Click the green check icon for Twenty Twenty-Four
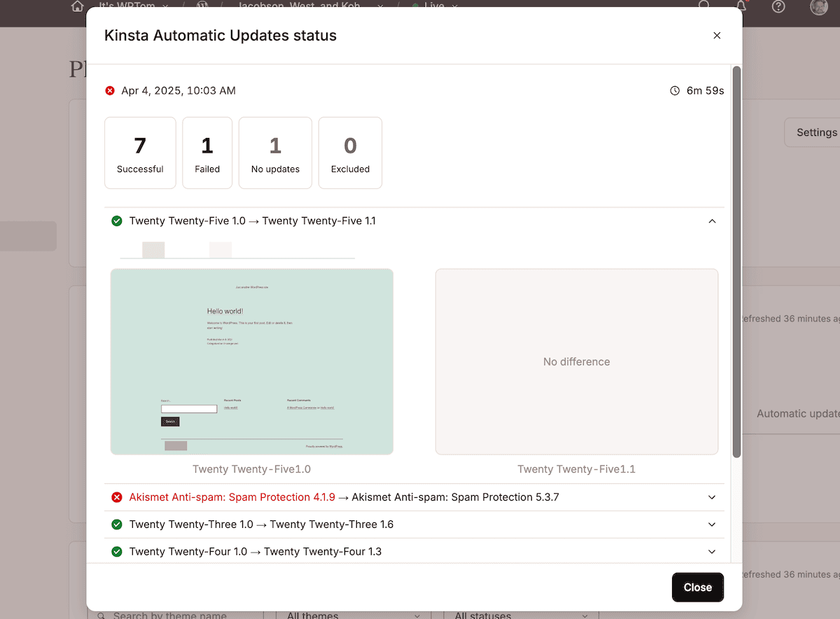840x619 pixels. 117,552
